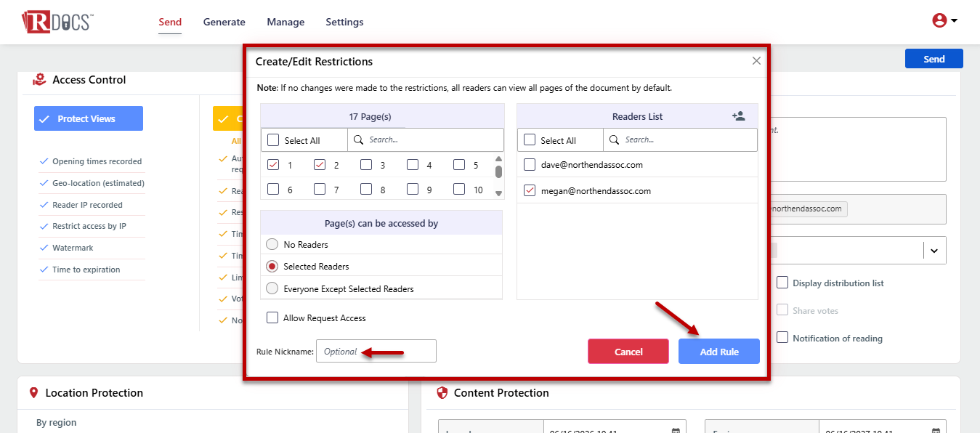Click the readers search magnifier icon
This screenshot has height=433, width=980.
[614, 139]
